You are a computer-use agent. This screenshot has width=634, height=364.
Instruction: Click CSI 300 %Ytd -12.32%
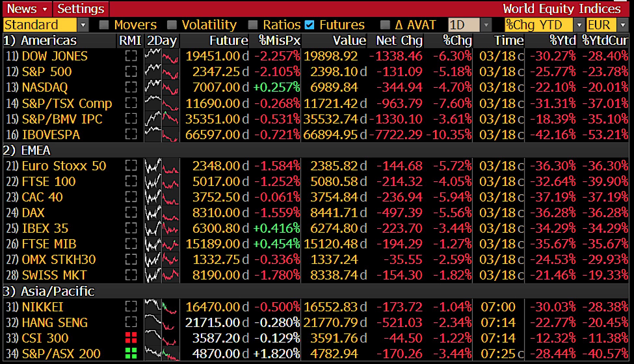pyautogui.click(x=553, y=338)
